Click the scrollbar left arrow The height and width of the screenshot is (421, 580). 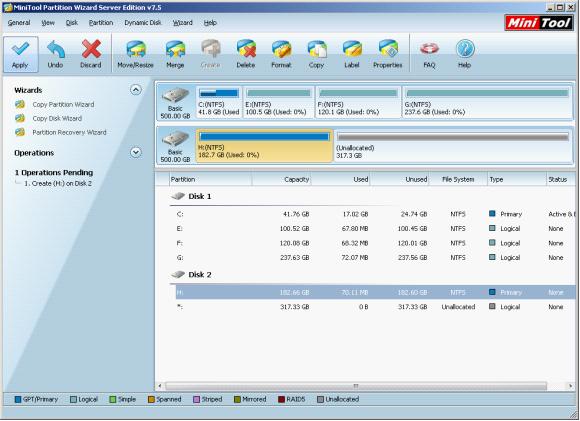[x=160, y=386]
